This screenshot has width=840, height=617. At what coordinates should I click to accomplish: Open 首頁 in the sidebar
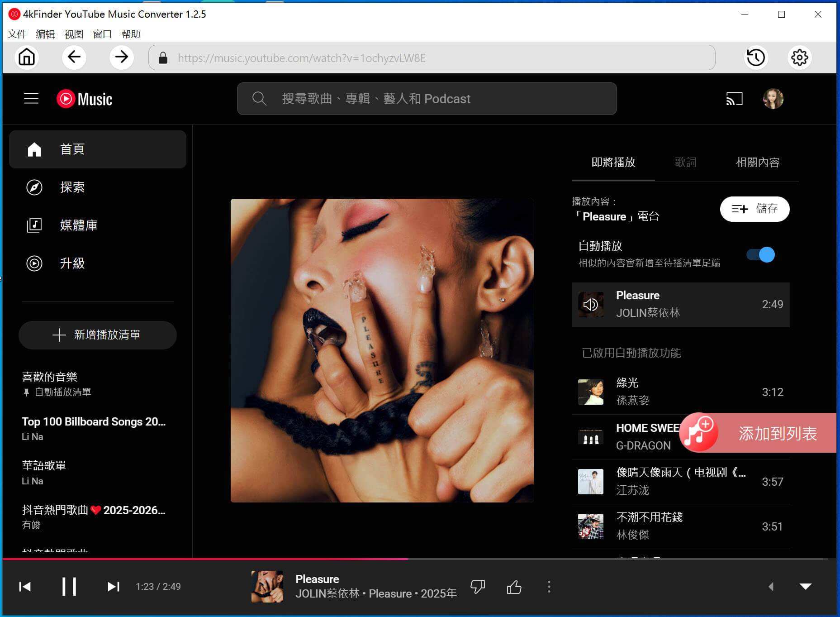click(98, 149)
